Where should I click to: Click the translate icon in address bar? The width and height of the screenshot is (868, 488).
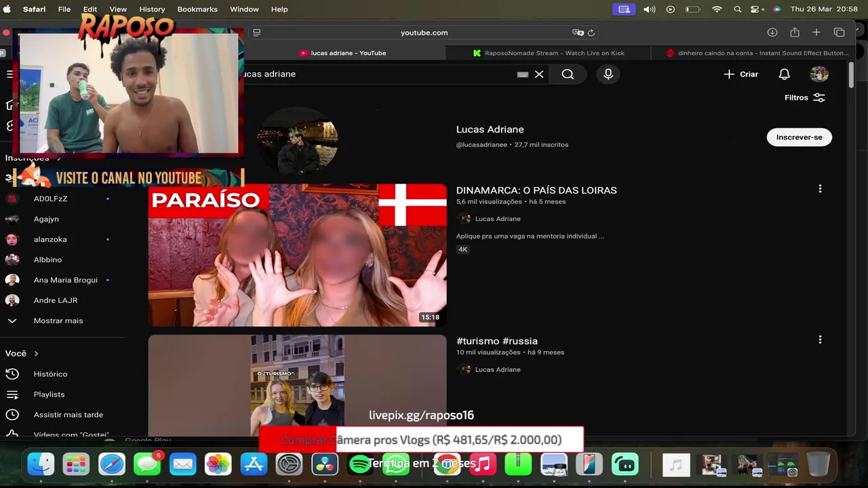pos(578,33)
